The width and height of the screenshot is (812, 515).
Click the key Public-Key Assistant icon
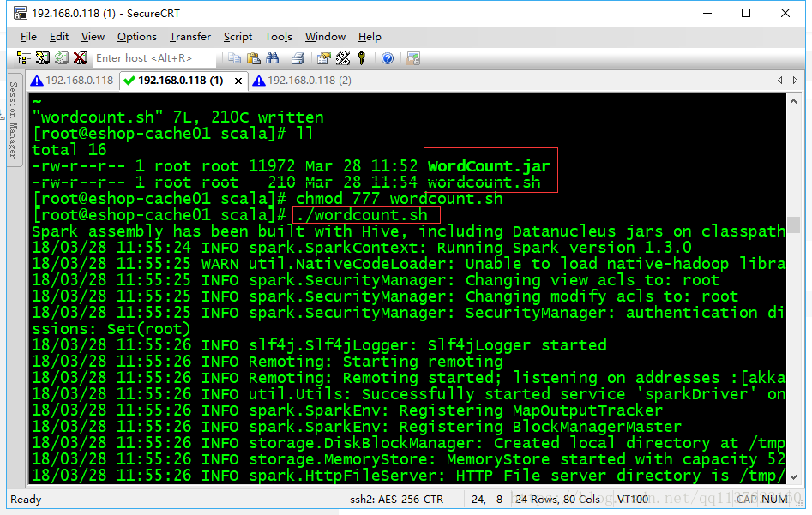point(362,58)
